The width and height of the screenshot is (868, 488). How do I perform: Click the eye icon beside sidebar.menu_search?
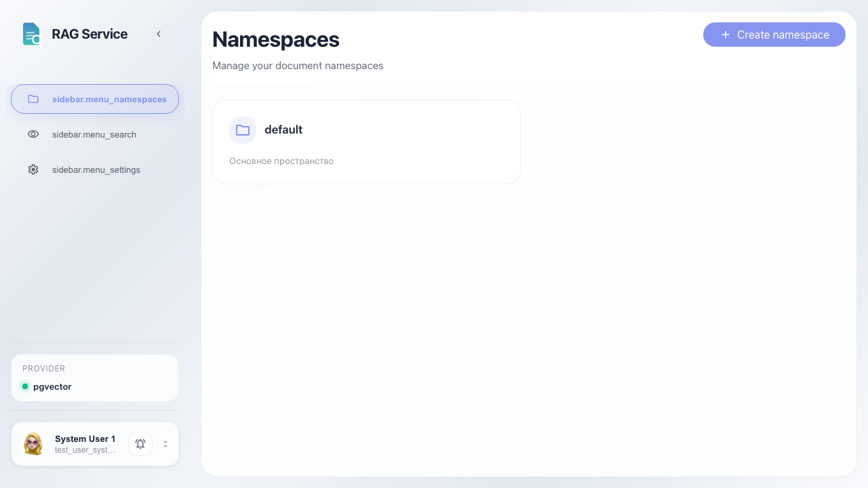pyautogui.click(x=33, y=134)
